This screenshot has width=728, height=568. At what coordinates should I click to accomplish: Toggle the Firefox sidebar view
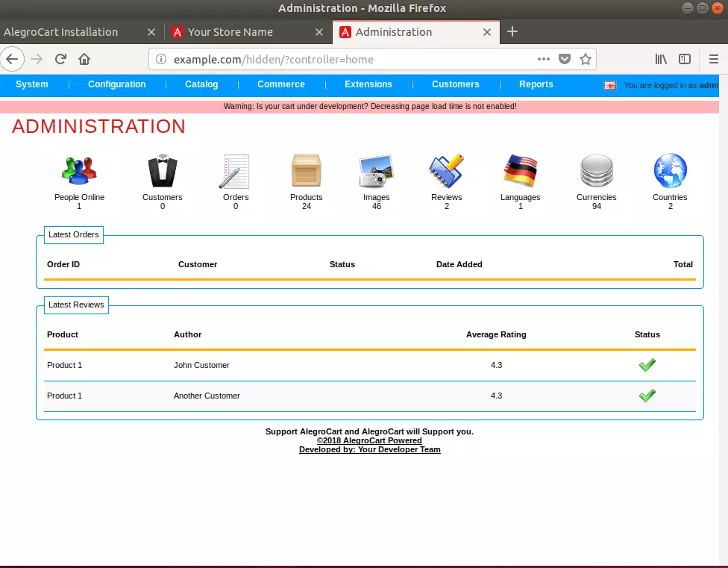684,59
